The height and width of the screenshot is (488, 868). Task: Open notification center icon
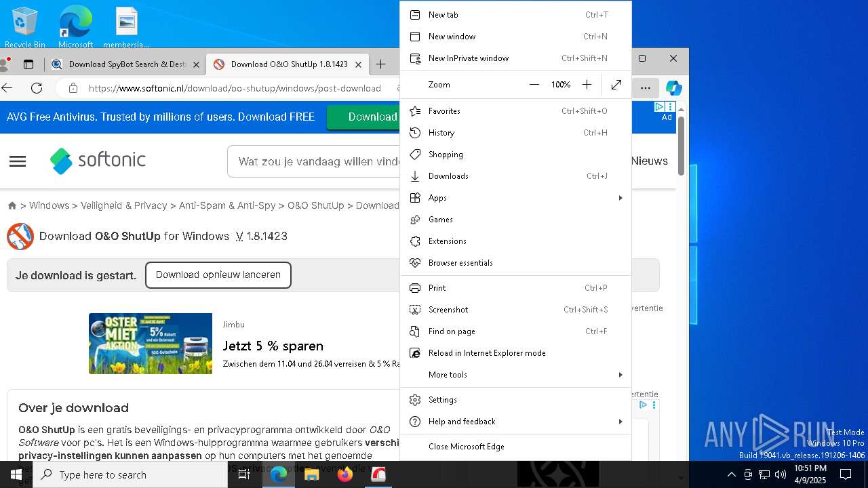click(846, 474)
